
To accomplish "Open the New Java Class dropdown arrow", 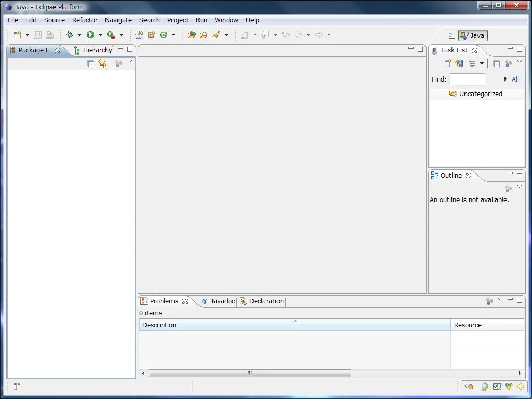I will pyautogui.click(x=174, y=35).
